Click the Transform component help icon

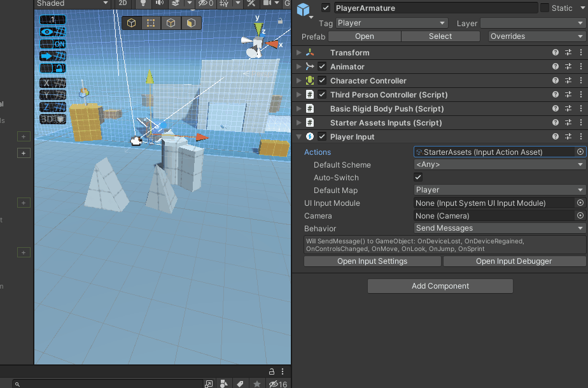coord(556,53)
